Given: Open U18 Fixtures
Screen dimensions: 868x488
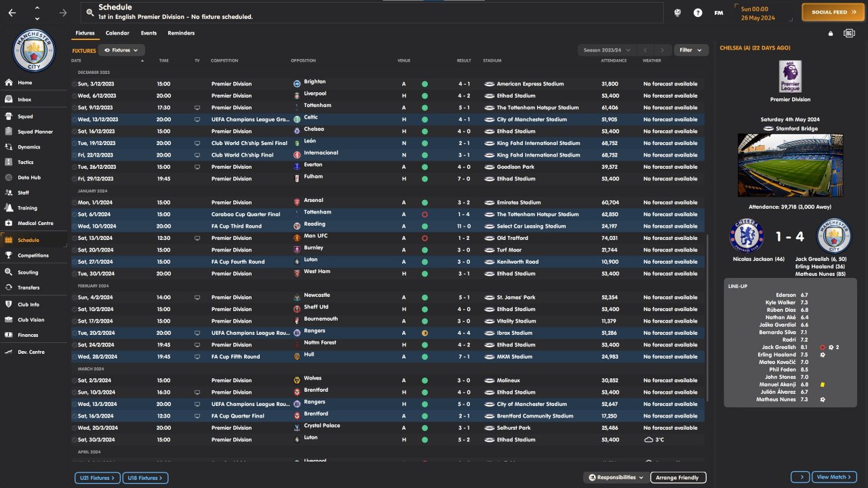Looking at the screenshot, I should (x=145, y=478).
